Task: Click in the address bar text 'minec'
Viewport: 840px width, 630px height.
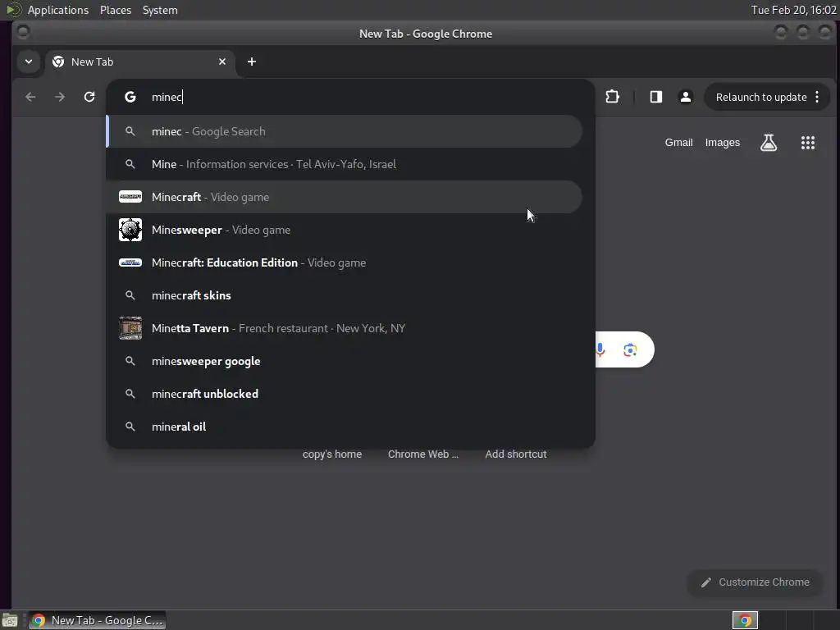Action: coord(167,97)
